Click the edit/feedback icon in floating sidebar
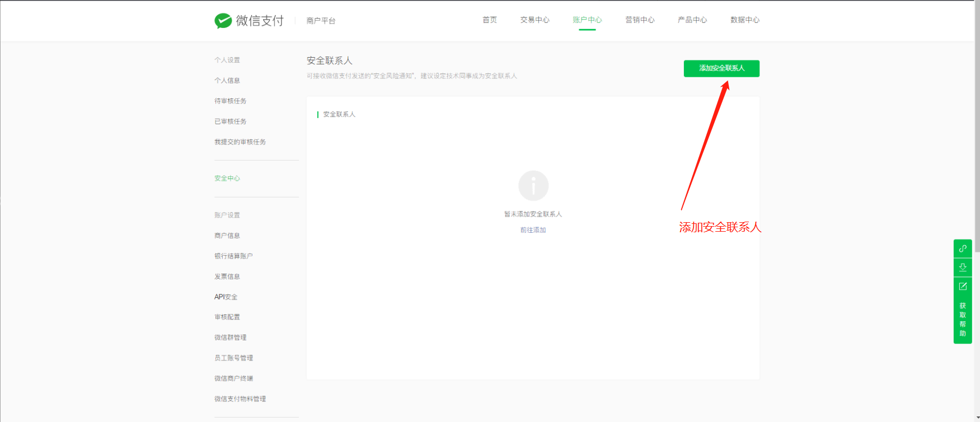 tap(963, 287)
